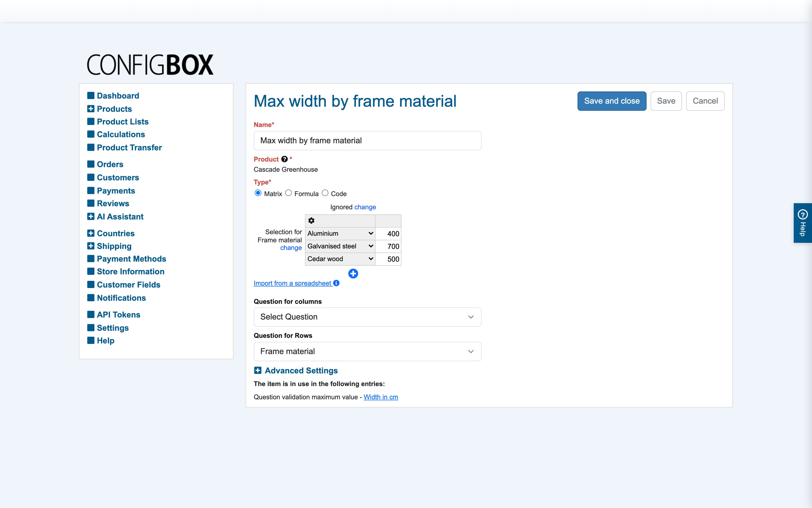Click change link under Frame material
812x508 pixels.
pyautogui.click(x=291, y=248)
